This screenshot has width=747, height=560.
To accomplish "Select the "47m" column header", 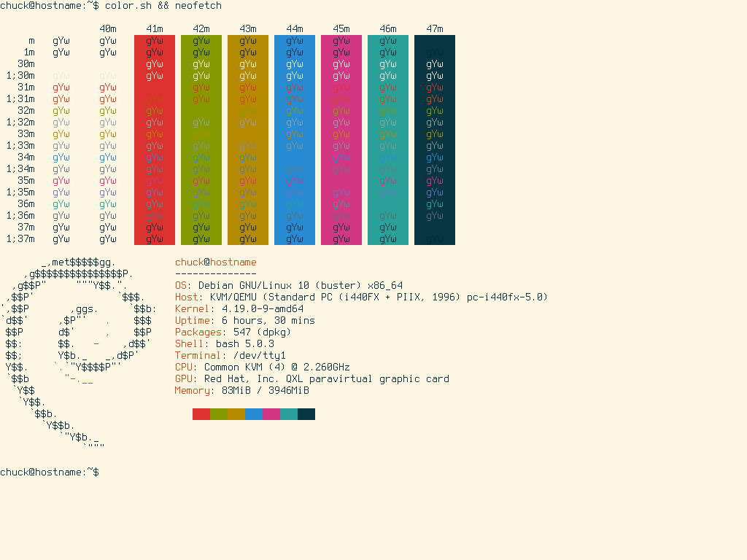I will coord(435,29).
